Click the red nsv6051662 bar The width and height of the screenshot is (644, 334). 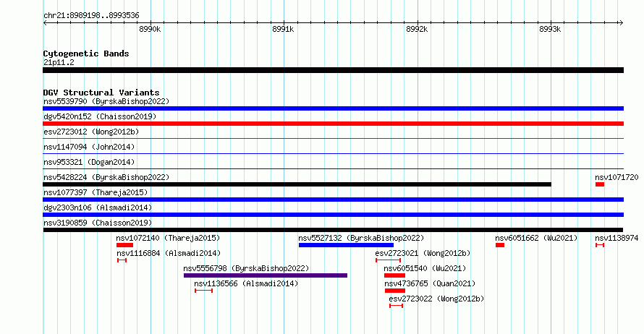point(500,245)
